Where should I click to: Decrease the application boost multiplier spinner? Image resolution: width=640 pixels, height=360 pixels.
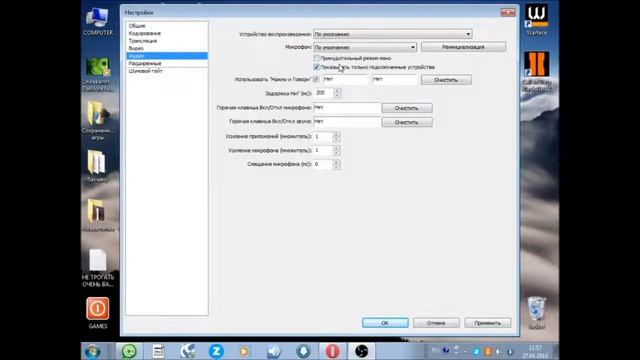336,139
